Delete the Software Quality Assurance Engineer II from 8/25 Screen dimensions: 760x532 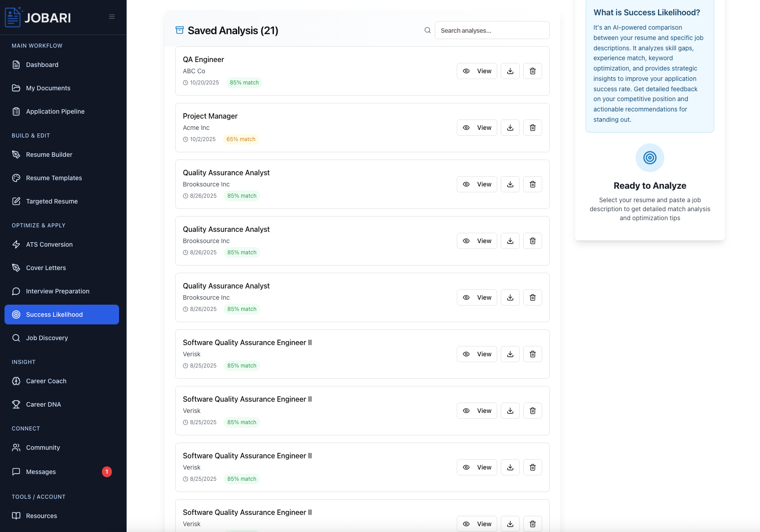click(533, 354)
